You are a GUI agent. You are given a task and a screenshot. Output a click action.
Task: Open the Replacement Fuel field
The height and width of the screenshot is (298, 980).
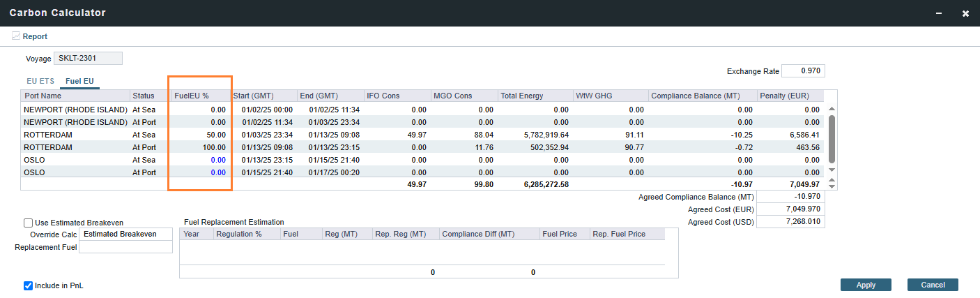pyautogui.click(x=125, y=247)
